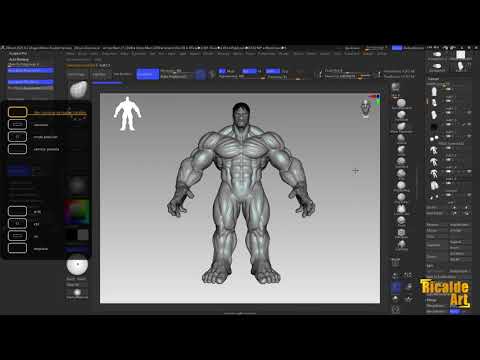Toggle the Mrgb channel button
Image resolution: width=480 pixels, height=360 pixels.
226,71
